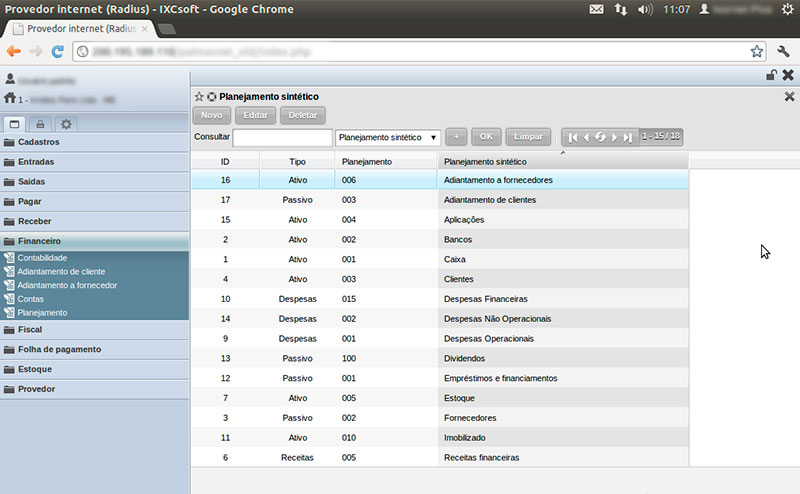
Task: Expand the Receber menu folder
Action: [x=94, y=221]
